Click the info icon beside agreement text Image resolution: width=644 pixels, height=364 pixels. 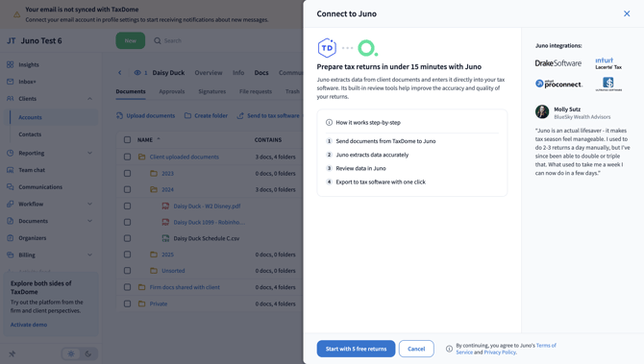[x=449, y=349]
